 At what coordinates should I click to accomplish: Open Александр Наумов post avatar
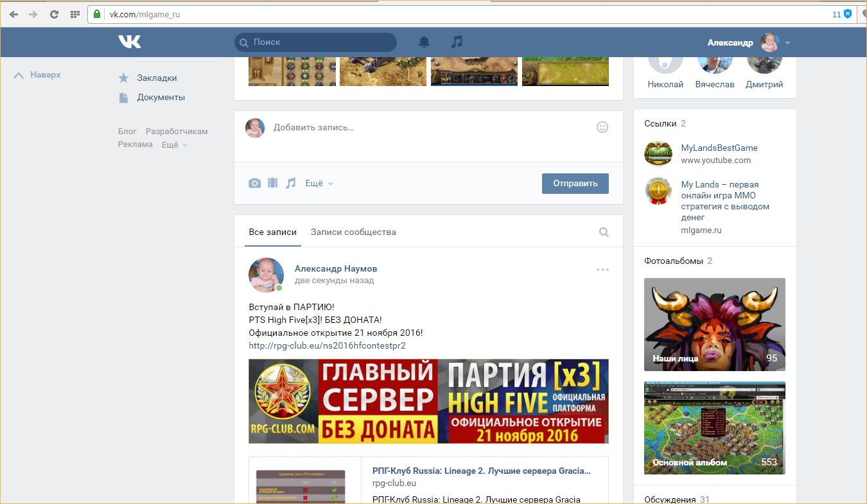tap(266, 275)
